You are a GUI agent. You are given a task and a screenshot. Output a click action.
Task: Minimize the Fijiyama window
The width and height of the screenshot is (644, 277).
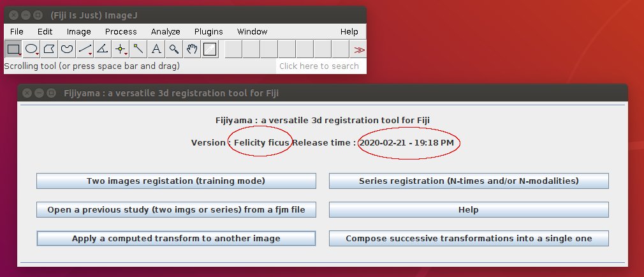point(39,93)
